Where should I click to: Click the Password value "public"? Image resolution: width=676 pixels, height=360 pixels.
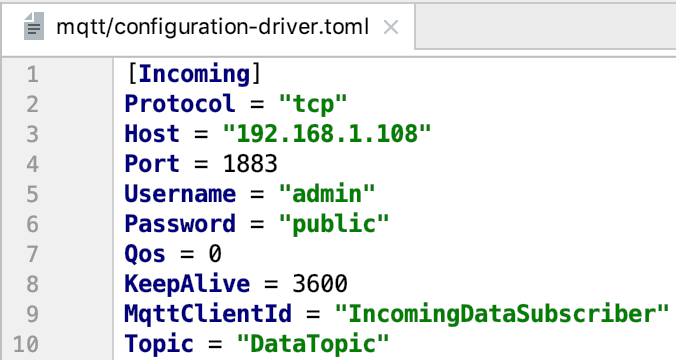pos(334,224)
